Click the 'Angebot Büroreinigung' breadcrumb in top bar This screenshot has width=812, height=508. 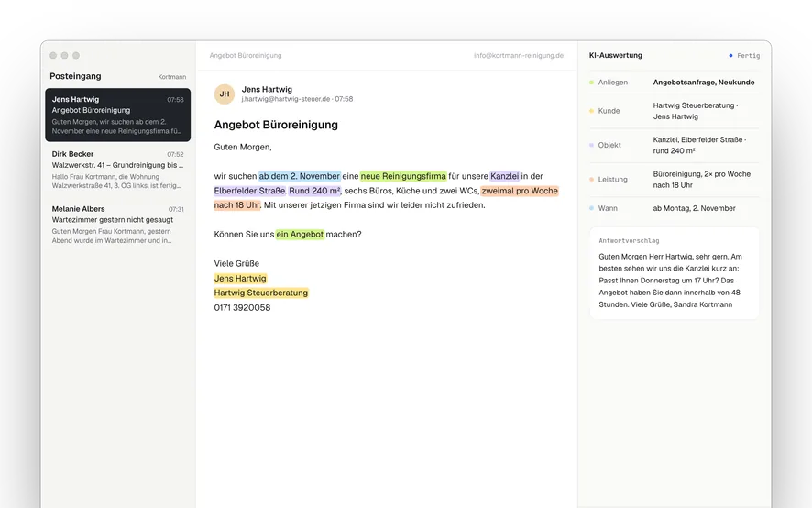click(x=246, y=55)
